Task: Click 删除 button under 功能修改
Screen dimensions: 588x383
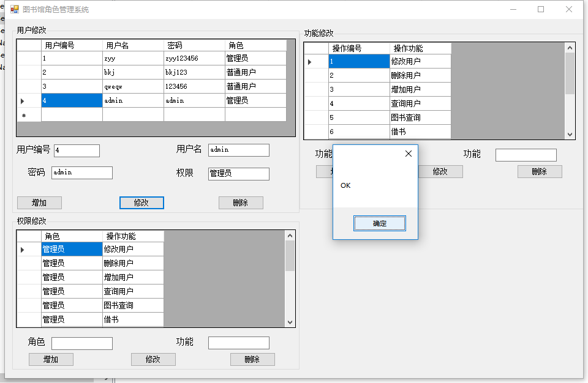Action: (540, 172)
